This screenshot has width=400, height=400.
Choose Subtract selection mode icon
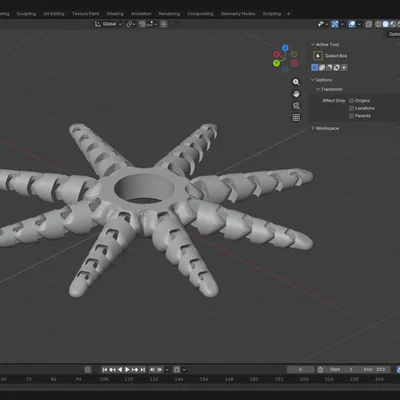(x=329, y=68)
